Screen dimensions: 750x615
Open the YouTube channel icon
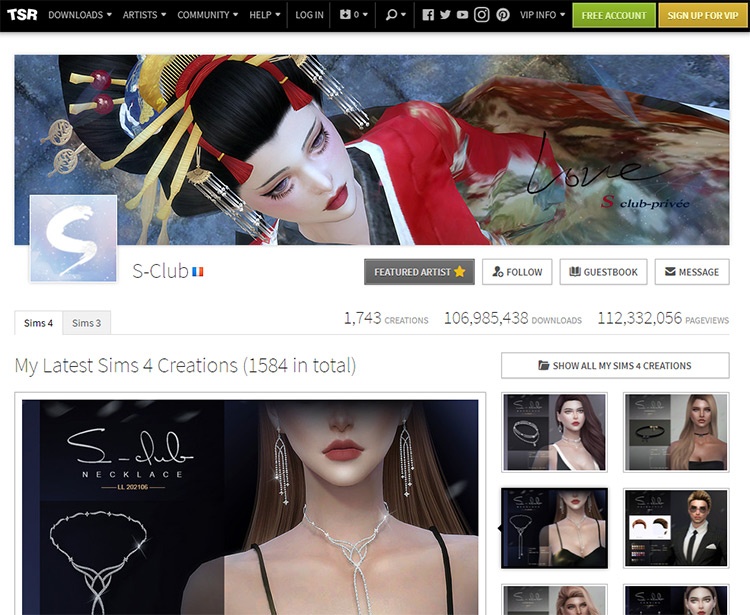pyautogui.click(x=462, y=15)
